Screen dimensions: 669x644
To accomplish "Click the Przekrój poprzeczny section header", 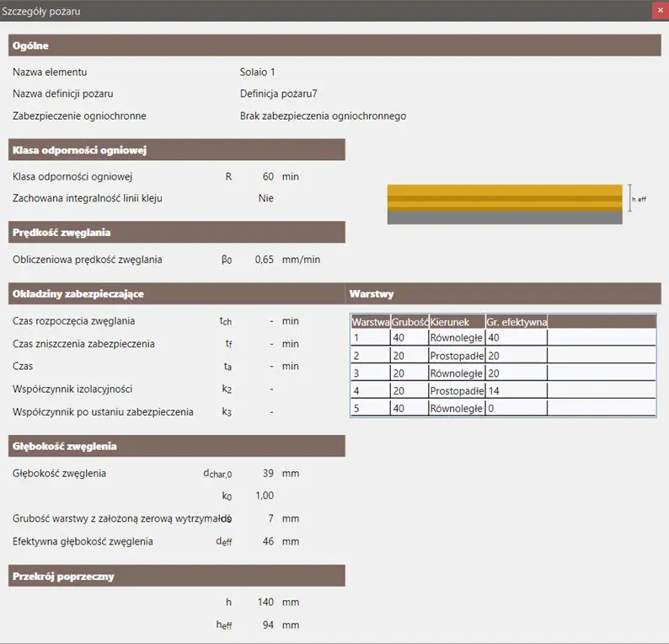I will tap(177, 577).
